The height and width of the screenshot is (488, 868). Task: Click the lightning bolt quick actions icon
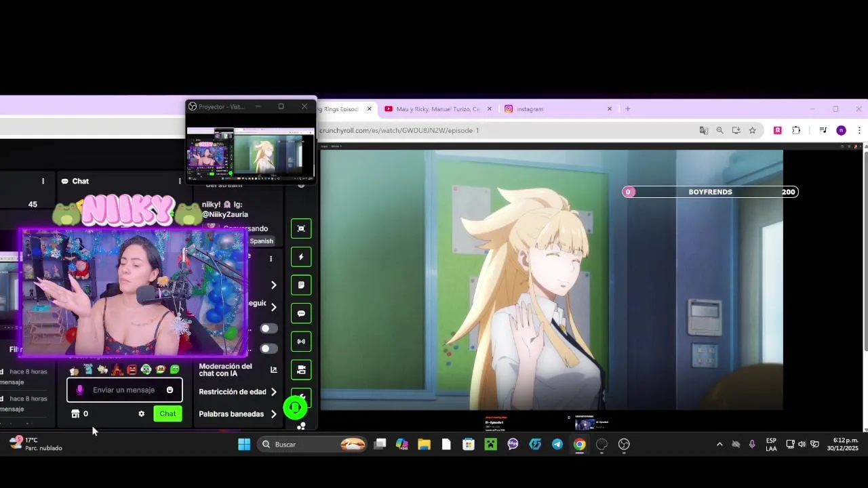[x=301, y=257]
